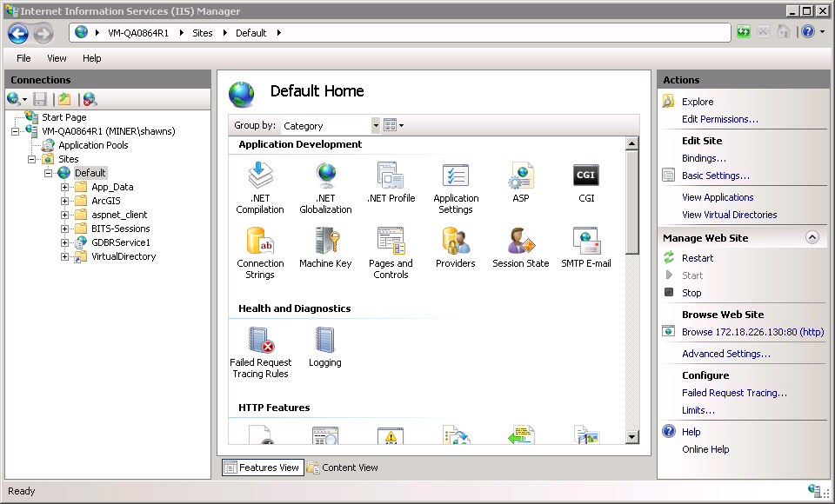Viewport: 835px width, 504px height.
Task: Click the features list scrollbar down arrow
Action: [632, 437]
